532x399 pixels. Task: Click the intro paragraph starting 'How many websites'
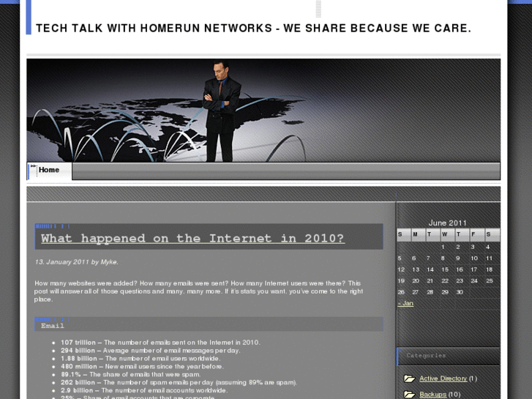pyautogui.click(x=199, y=291)
